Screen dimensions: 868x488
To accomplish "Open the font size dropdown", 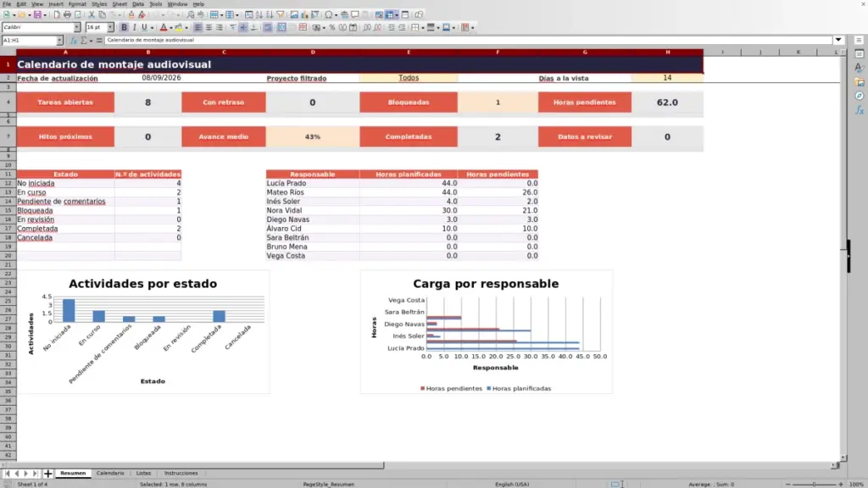I will pos(110,27).
